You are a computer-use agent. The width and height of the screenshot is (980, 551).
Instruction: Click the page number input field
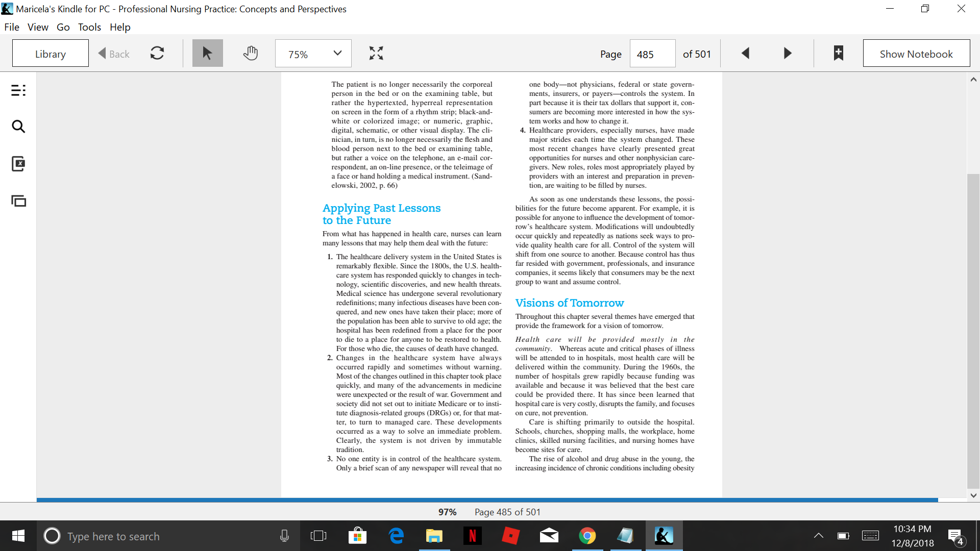pos(653,53)
